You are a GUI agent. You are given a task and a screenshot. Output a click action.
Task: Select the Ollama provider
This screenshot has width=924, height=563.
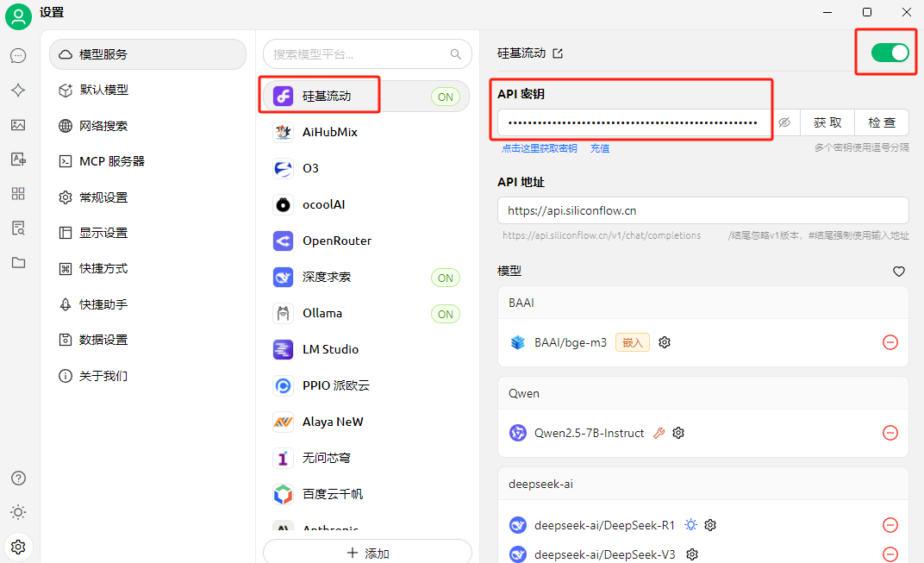[x=366, y=313]
